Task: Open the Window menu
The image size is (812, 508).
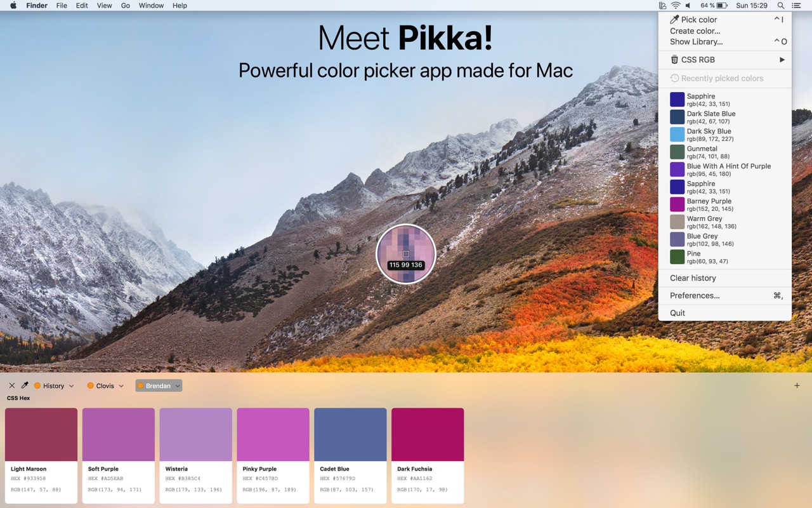Action: pyautogui.click(x=151, y=5)
